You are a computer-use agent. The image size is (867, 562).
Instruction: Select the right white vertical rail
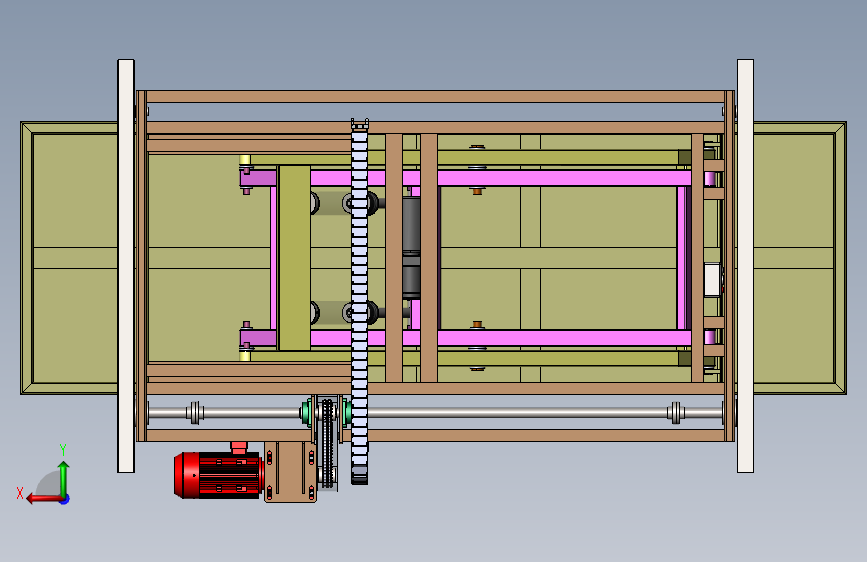(x=745, y=266)
